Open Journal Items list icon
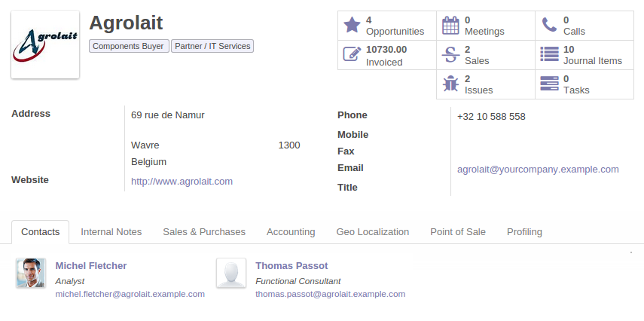 click(x=549, y=55)
